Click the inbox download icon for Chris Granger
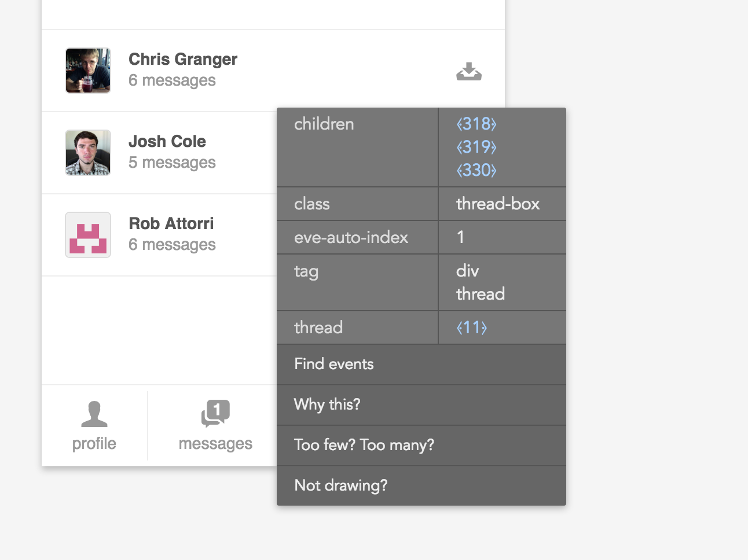This screenshot has width=748, height=560. [x=468, y=71]
